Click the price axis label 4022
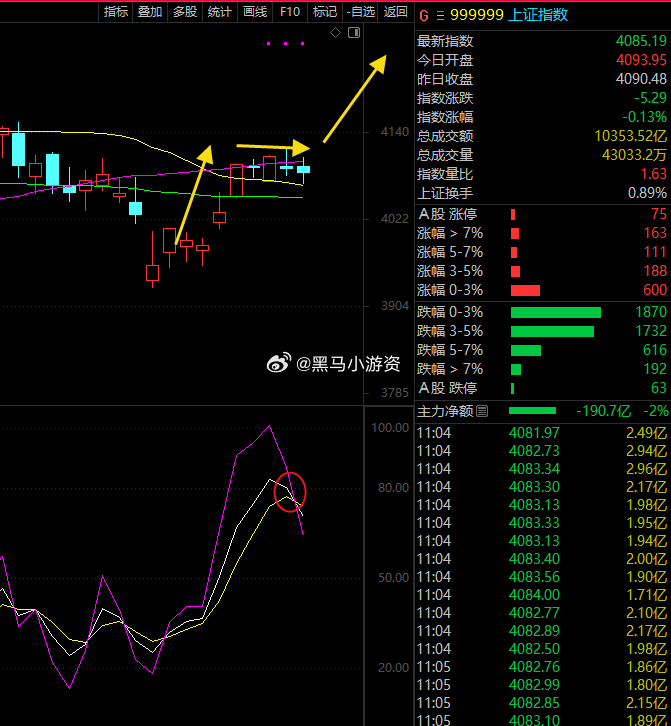671x726 pixels. [x=395, y=219]
